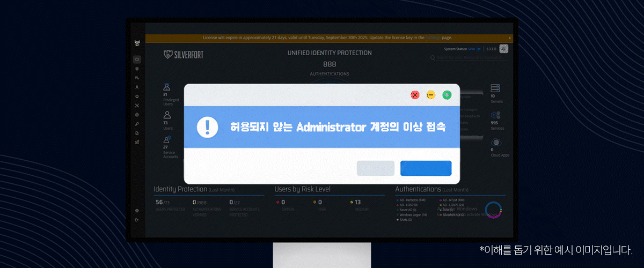Click the Windows Logon legend entry
Viewport: 644px width, 268px height.
[412, 214]
